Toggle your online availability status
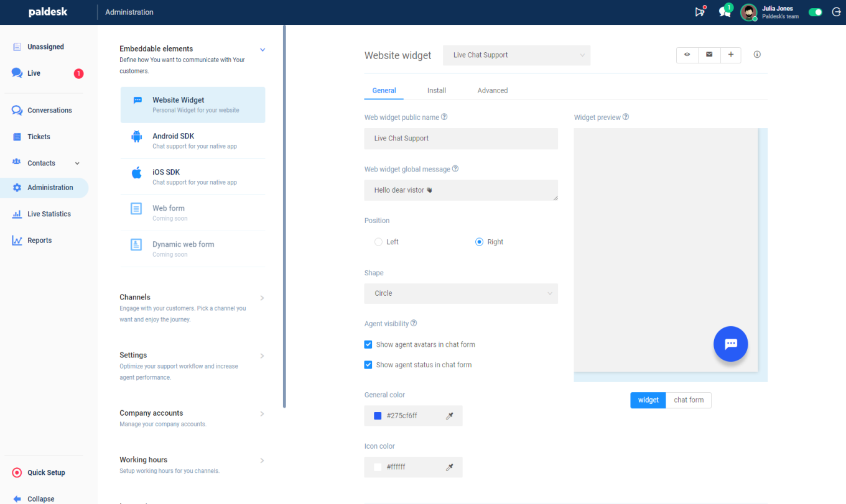The image size is (846, 504). (x=815, y=12)
